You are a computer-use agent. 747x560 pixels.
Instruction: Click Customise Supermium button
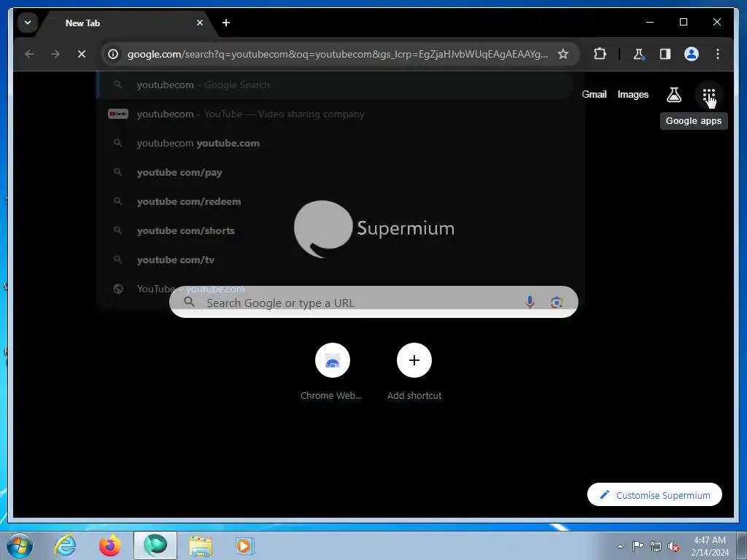[x=654, y=495]
